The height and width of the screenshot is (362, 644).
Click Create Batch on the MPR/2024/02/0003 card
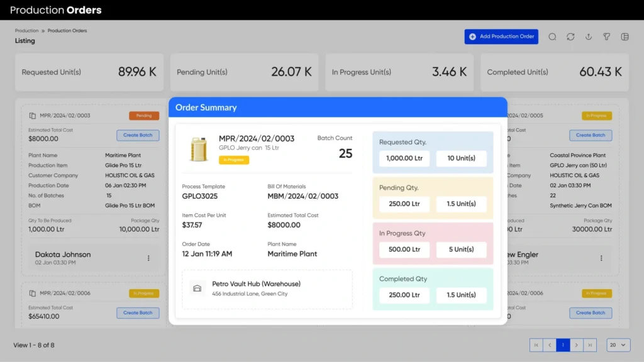point(138,135)
